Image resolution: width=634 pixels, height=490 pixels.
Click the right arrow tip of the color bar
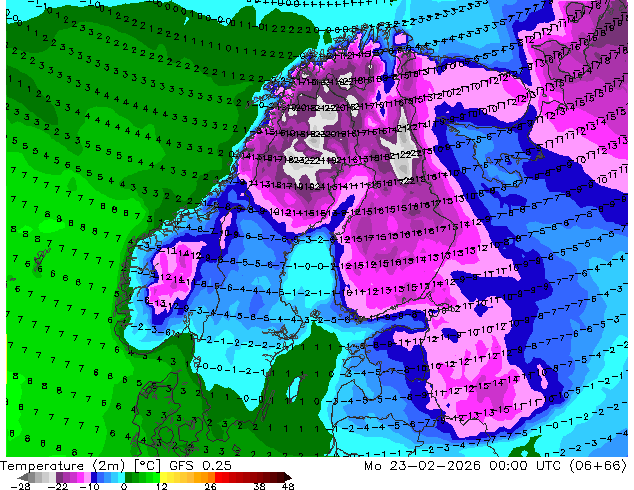coord(288,477)
